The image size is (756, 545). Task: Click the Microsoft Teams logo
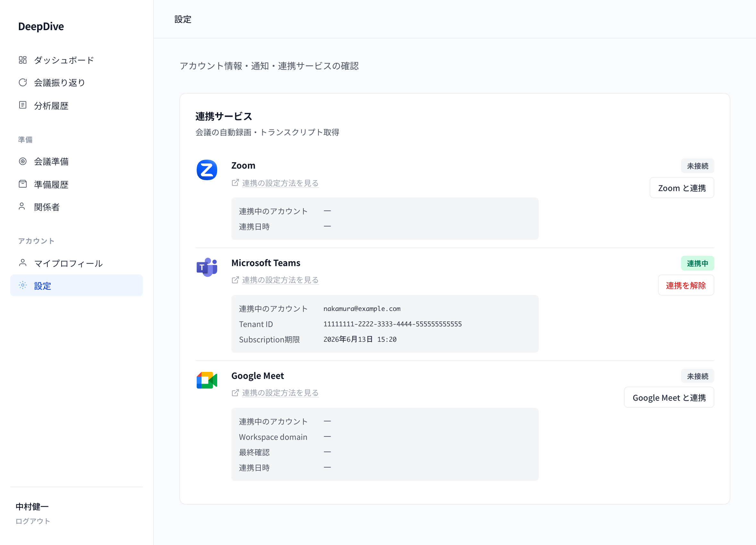207,267
